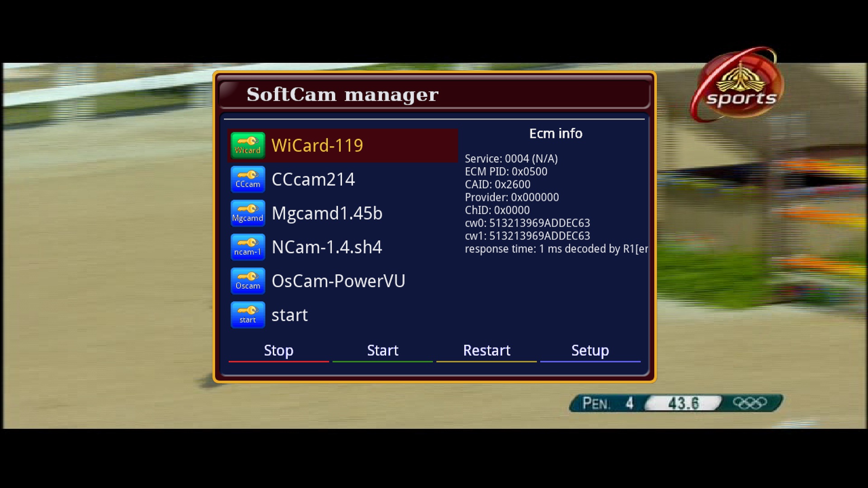Click the 'Ecm info' heading
868x488 pixels.
(x=556, y=134)
